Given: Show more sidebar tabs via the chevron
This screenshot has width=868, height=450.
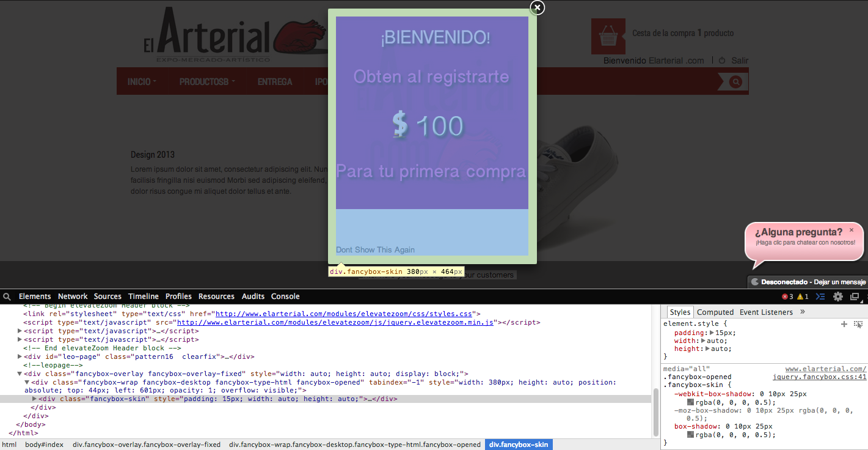Looking at the screenshot, I should (x=803, y=312).
